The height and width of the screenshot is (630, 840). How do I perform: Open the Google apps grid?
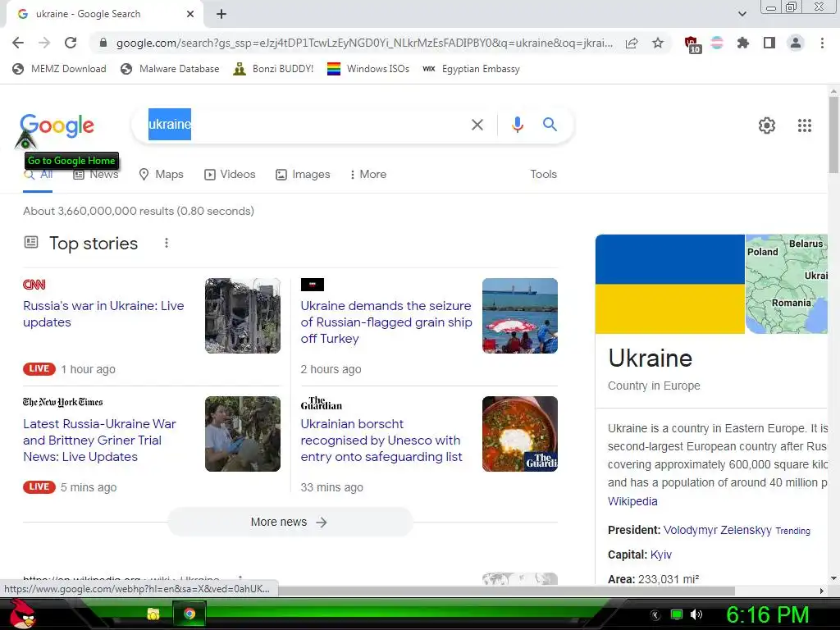click(804, 126)
